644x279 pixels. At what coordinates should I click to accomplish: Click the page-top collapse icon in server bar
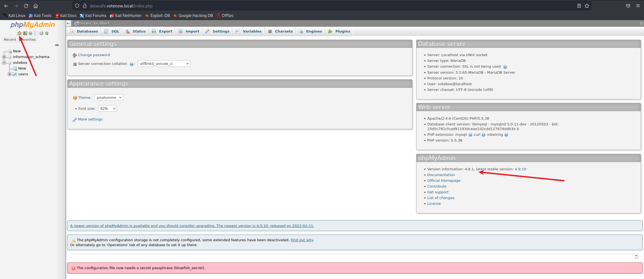[641, 24]
